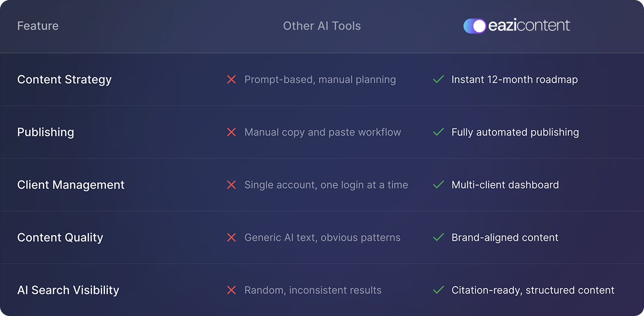Click the green check beside Citation-ready content
Screen dimensions: 644x316
[x=438, y=290]
